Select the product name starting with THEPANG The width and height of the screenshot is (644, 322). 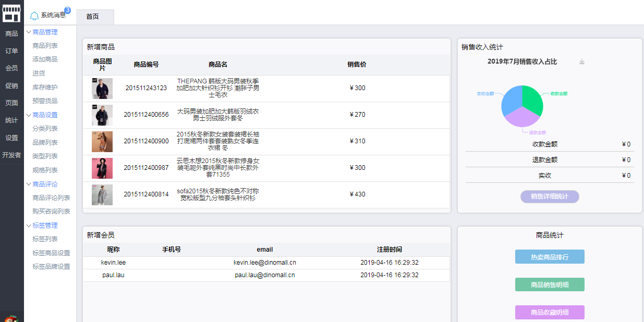[x=218, y=88]
